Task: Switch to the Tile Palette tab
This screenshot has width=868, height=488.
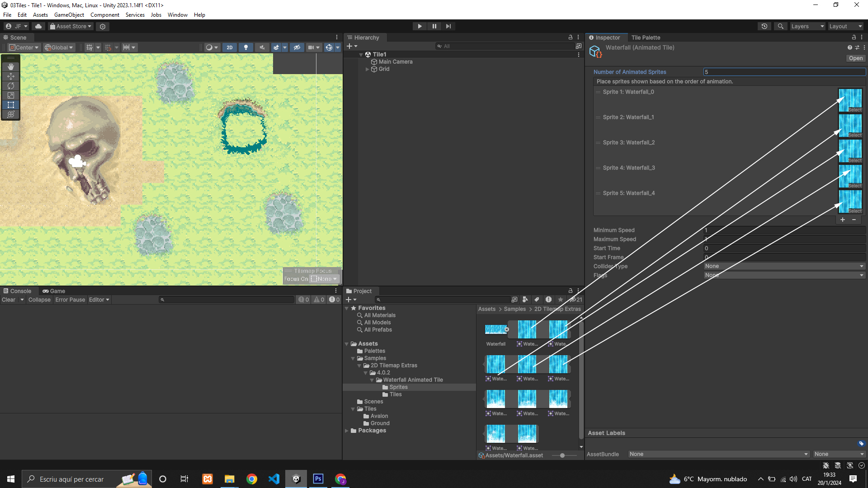Action: tap(646, 38)
